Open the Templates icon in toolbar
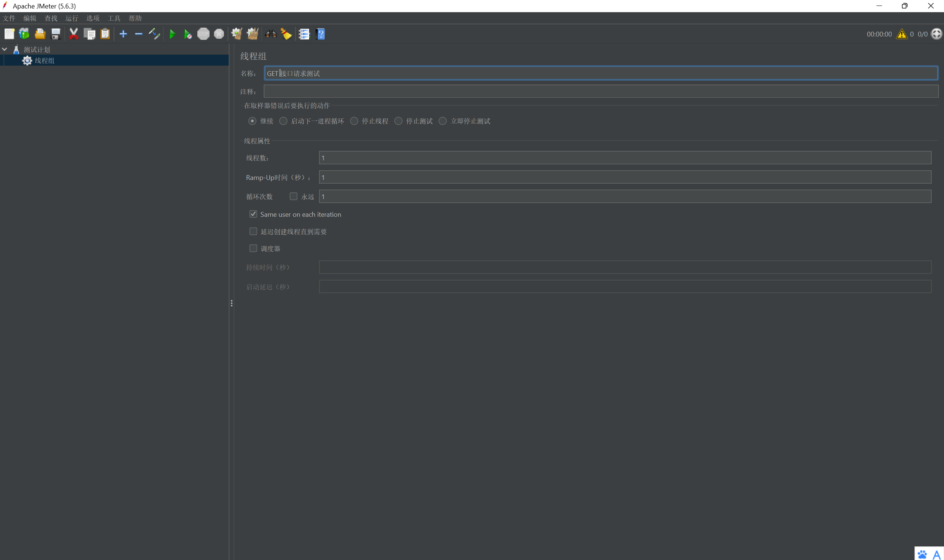The image size is (944, 560). [x=24, y=34]
